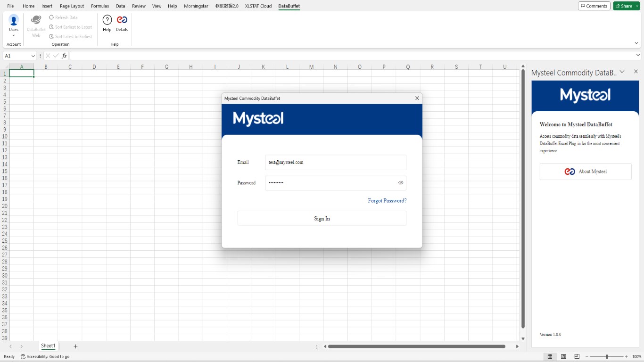Switch to the DataBuffet ribbon tab

[x=289, y=6]
